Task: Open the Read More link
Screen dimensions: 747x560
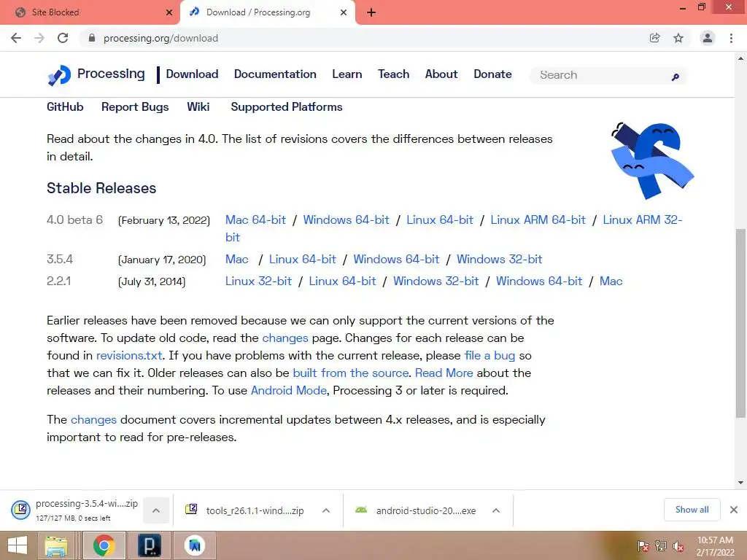Action: (x=444, y=373)
